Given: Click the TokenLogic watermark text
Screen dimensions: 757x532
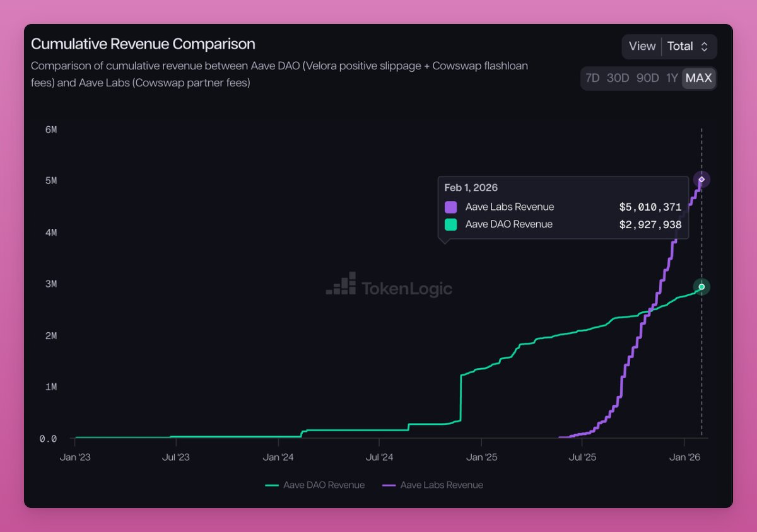Looking at the screenshot, I should click(406, 289).
